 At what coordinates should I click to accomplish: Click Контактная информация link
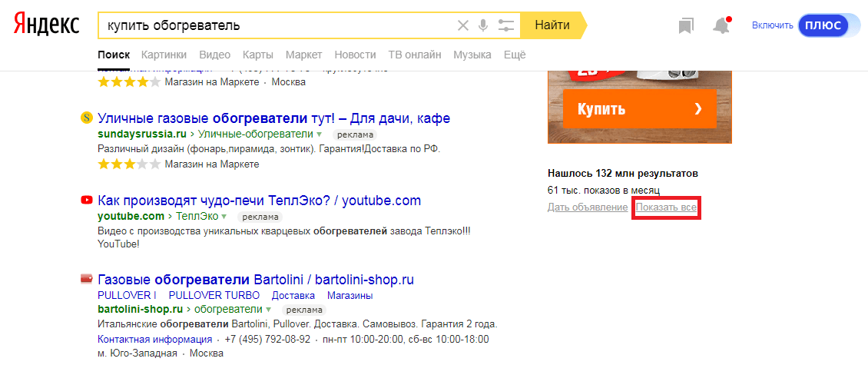click(154, 339)
